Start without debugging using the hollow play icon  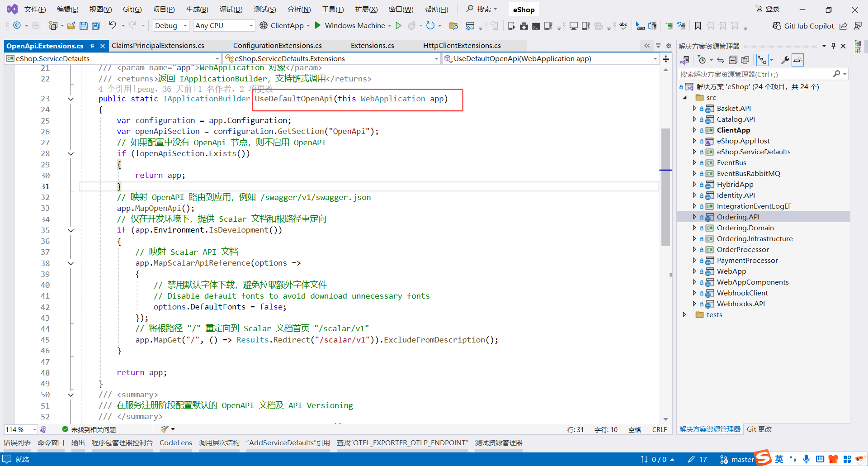click(398, 26)
